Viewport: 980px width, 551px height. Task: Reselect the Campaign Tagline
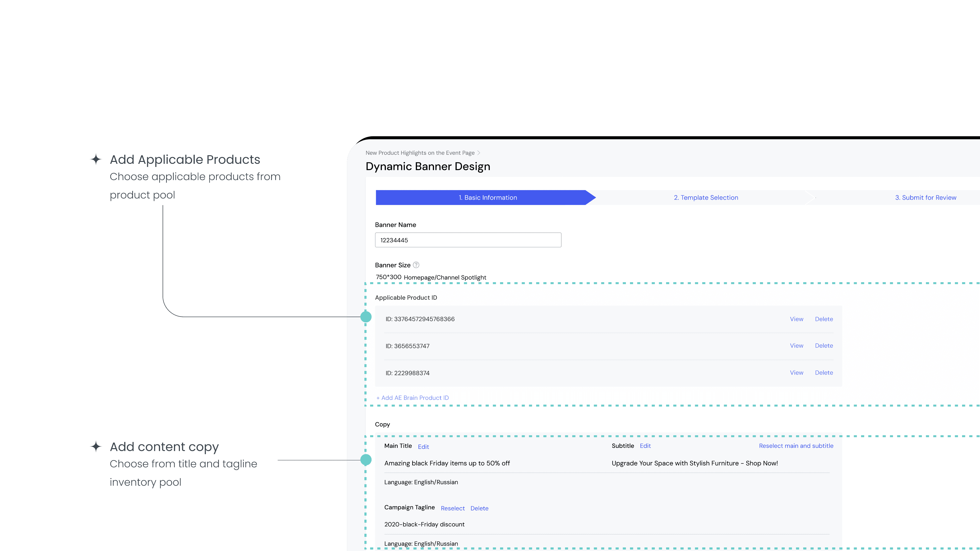coord(452,508)
